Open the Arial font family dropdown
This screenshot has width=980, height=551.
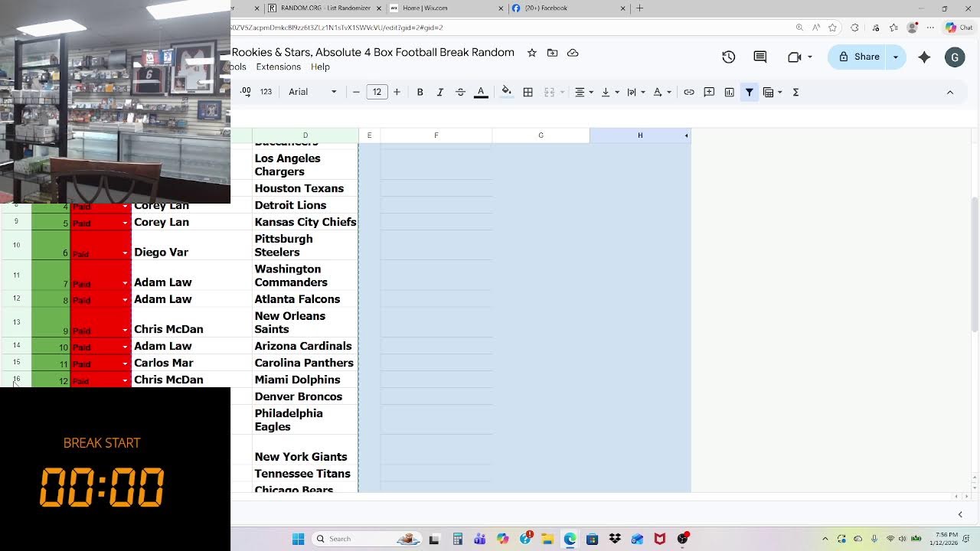tap(312, 92)
